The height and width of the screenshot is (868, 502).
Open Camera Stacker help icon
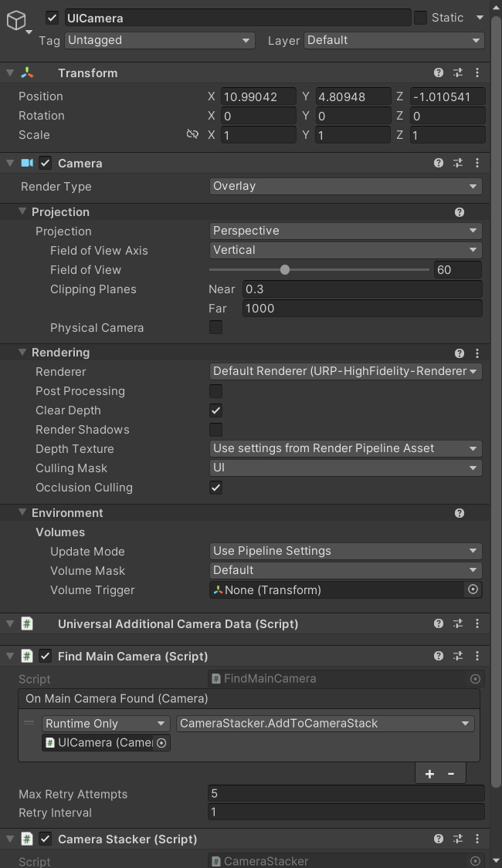(438, 839)
